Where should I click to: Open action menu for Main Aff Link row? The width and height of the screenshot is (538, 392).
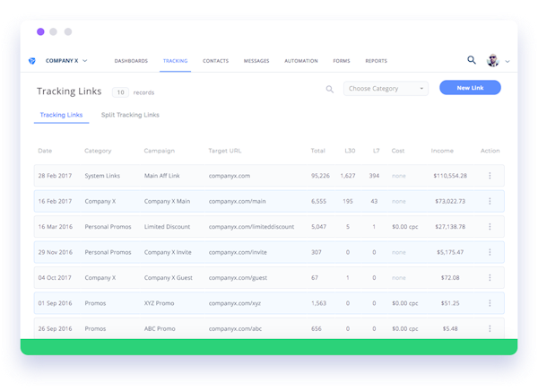490,177
